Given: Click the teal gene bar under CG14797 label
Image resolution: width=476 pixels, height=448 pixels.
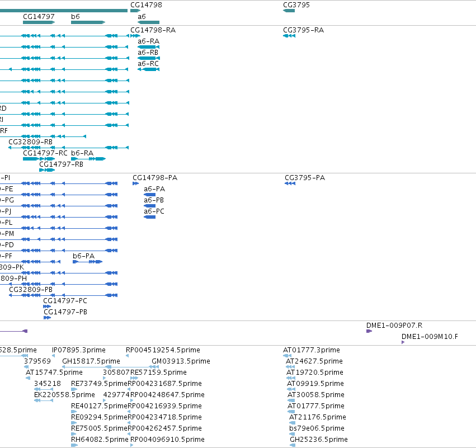Looking at the screenshot, I should pyautogui.click(x=39, y=22).
